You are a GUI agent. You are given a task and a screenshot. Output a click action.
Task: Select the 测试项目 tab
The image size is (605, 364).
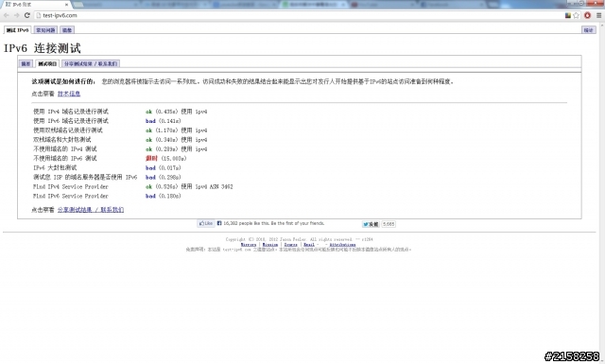tap(47, 63)
